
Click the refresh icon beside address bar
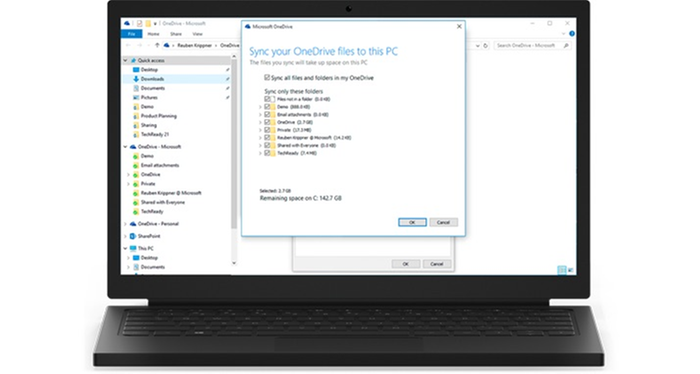click(486, 46)
